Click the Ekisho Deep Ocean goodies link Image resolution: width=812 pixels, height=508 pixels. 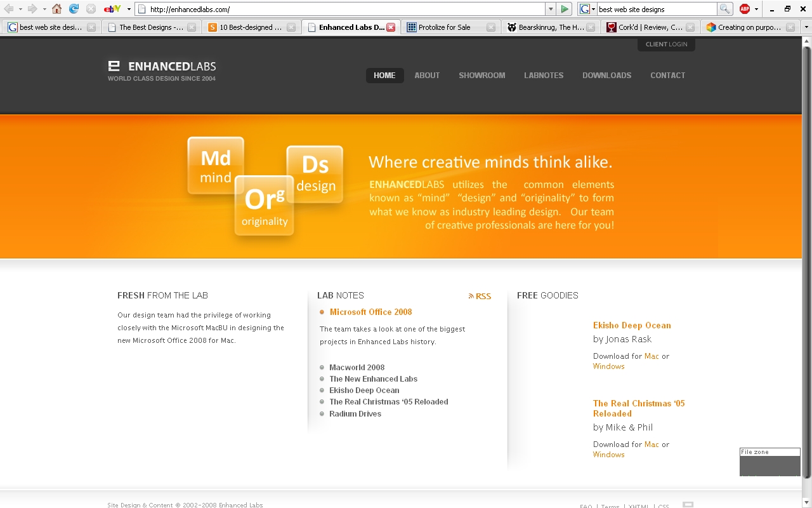coord(631,325)
